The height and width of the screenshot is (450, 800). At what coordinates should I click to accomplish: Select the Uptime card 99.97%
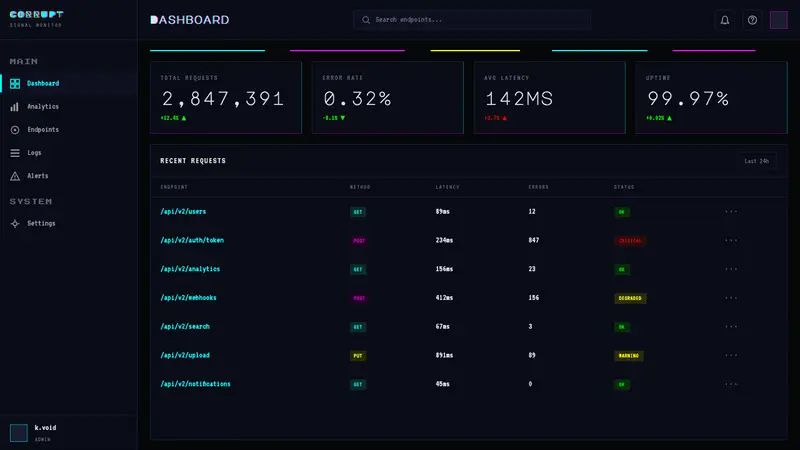(x=711, y=97)
